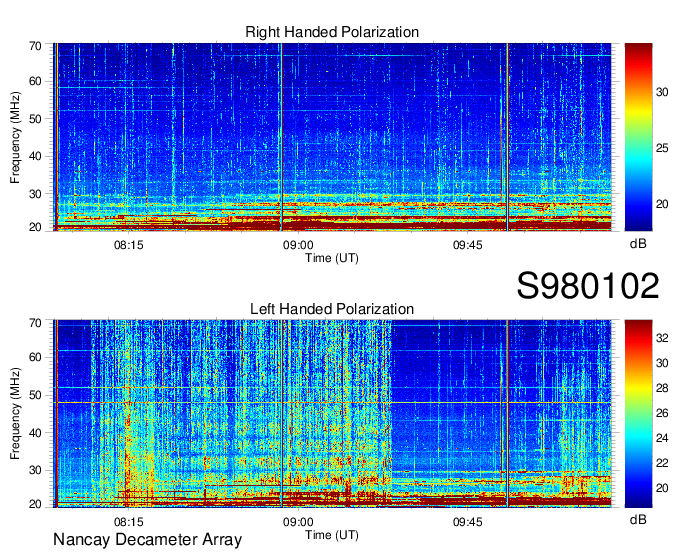Click the 30 MHz tick on top plot
This screenshot has height=552, width=680.
point(35,194)
